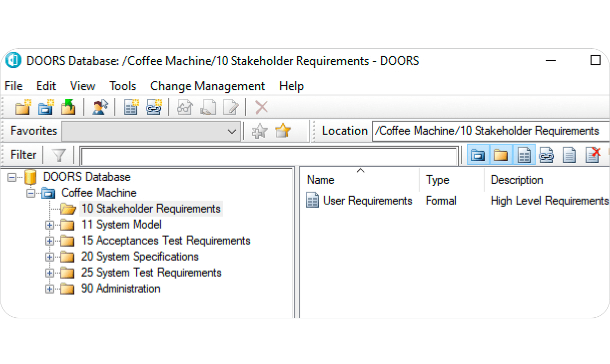Expand the 11 System Model folder
Screen dimensions: 610x364
[x=49, y=224]
